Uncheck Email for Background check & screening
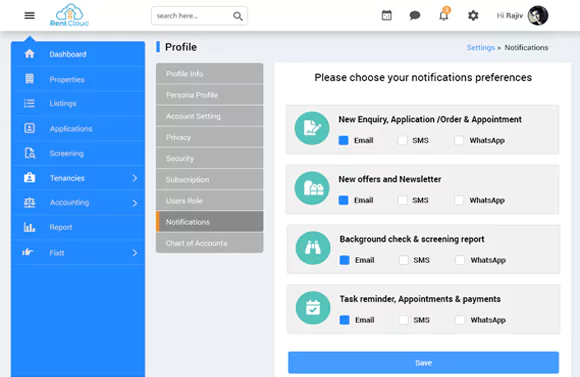 coord(344,260)
